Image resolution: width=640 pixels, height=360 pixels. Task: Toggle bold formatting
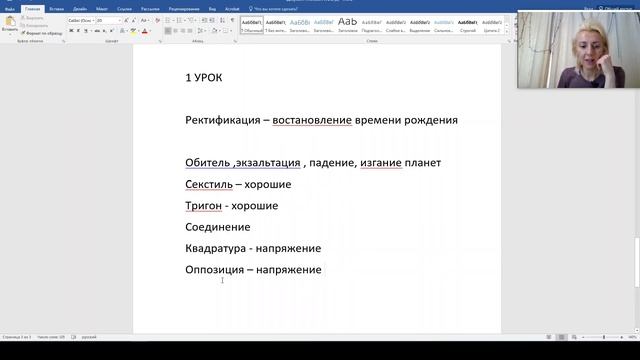point(71,31)
